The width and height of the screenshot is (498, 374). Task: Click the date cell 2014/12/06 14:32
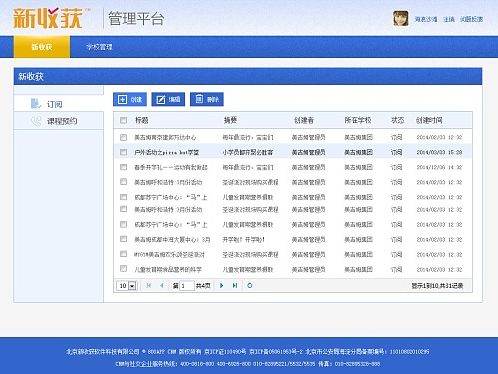439,167
